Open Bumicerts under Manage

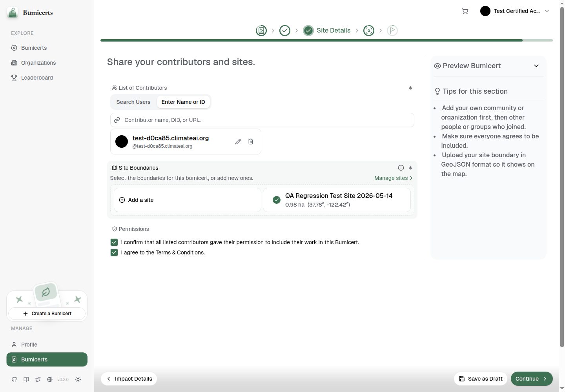(x=47, y=359)
